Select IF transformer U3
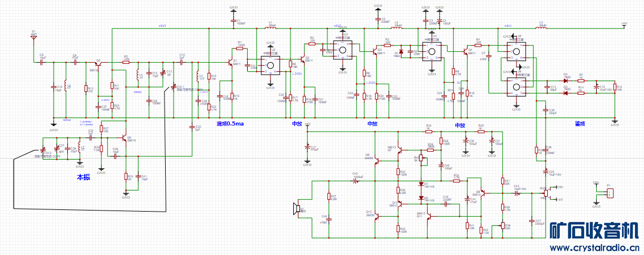 click(x=343, y=50)
